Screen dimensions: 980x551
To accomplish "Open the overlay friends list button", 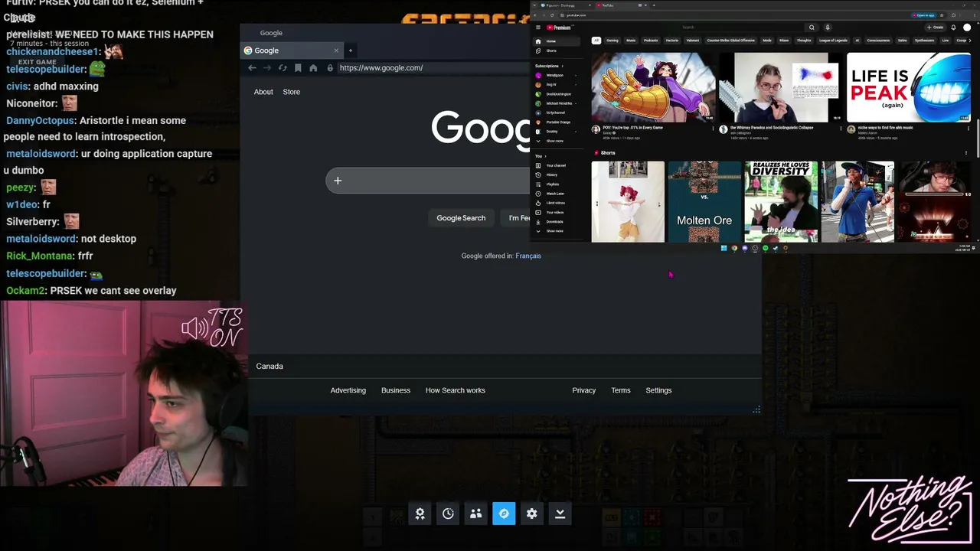I will coord(476,514).
